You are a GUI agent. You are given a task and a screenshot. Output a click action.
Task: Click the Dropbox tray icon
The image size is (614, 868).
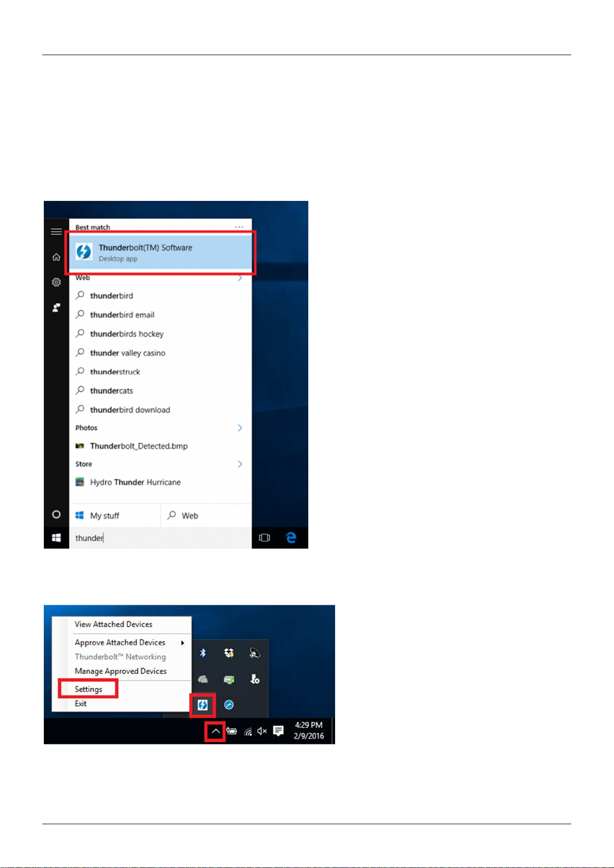229,653
